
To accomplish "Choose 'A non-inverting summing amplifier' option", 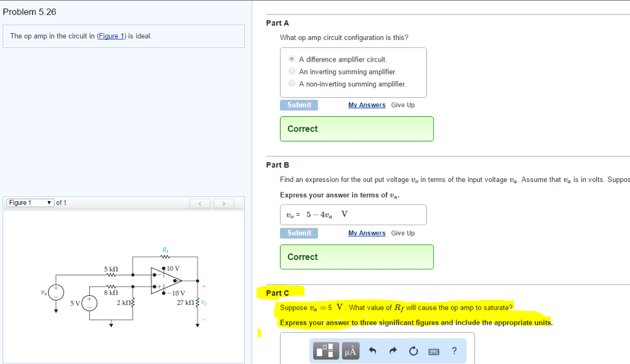I will click(x=292, y=84).
